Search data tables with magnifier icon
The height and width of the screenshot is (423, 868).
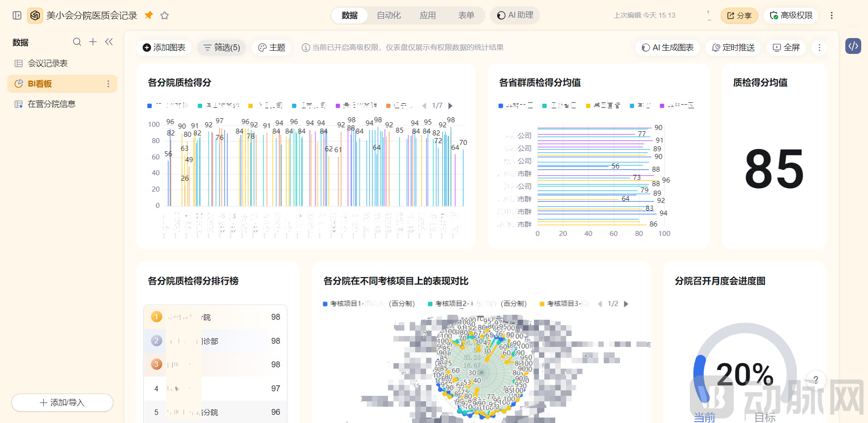click(77, 42)
